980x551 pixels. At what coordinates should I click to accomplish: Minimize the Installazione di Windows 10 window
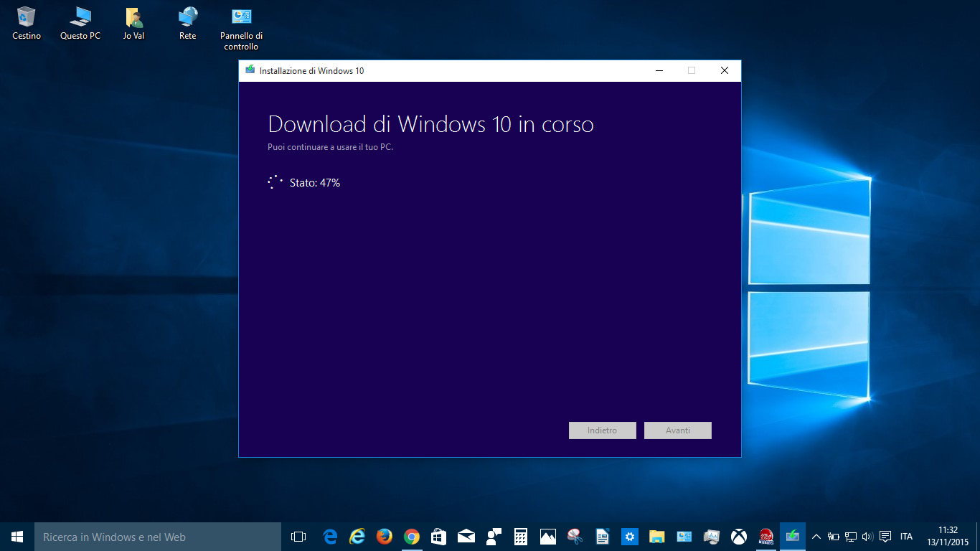pyautogui.click(x=659, y=70)
